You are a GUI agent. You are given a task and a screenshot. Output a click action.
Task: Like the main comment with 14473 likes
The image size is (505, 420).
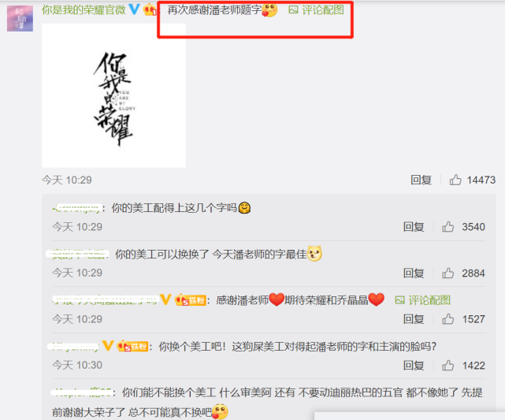tap(455, 180)
